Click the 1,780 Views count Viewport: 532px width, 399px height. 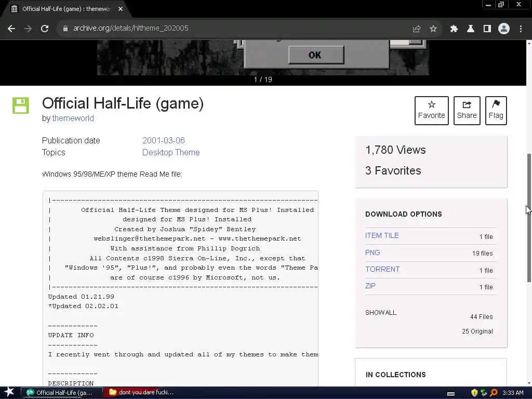pos(395,150)
